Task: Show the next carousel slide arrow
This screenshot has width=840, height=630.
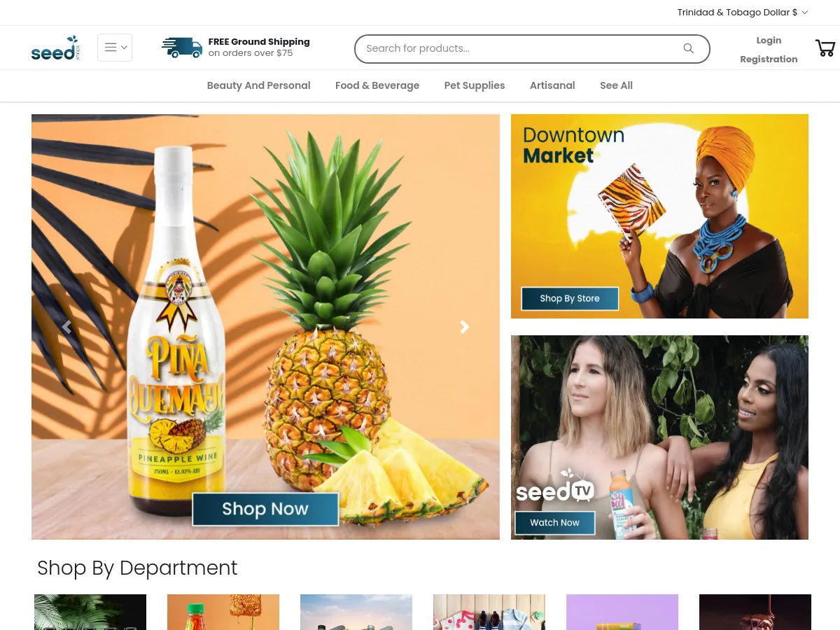Action: [x=464, y=327]
